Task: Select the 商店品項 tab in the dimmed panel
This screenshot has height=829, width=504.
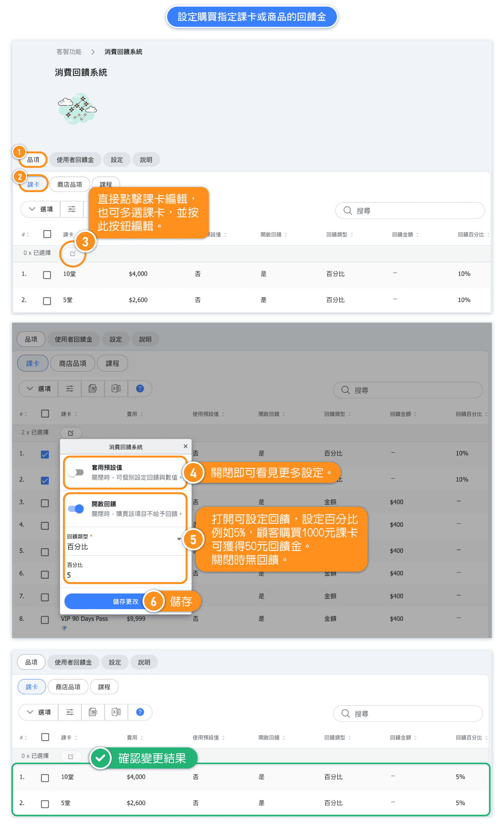Action: pos(73,364)
